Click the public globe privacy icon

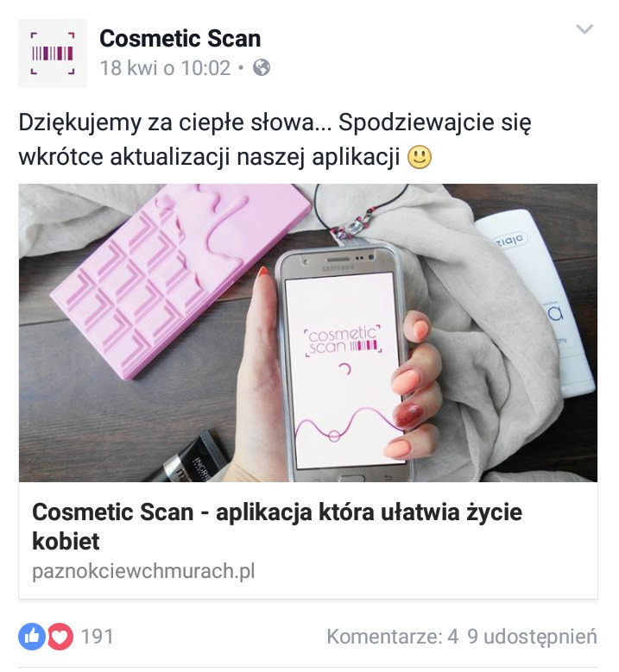262,67
